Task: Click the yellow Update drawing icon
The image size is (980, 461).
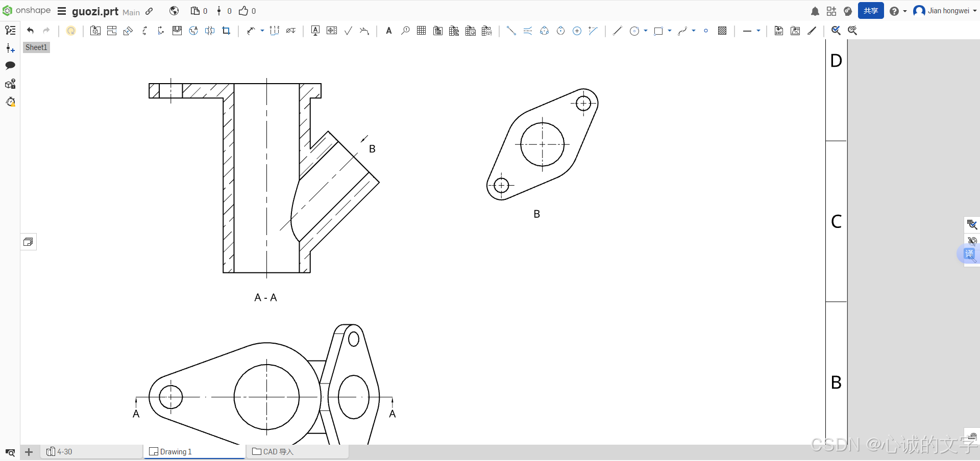Action: coord(71,31)
